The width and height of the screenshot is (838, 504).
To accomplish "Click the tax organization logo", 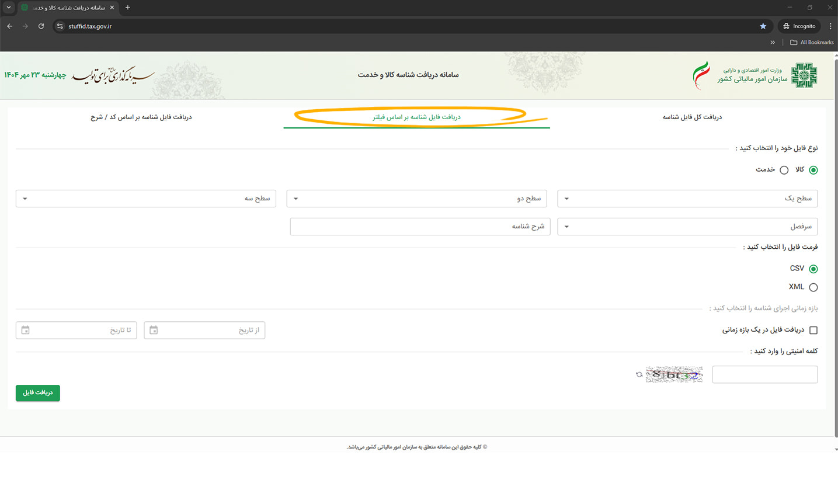I will pyautogui.click(x=804, y=75).
